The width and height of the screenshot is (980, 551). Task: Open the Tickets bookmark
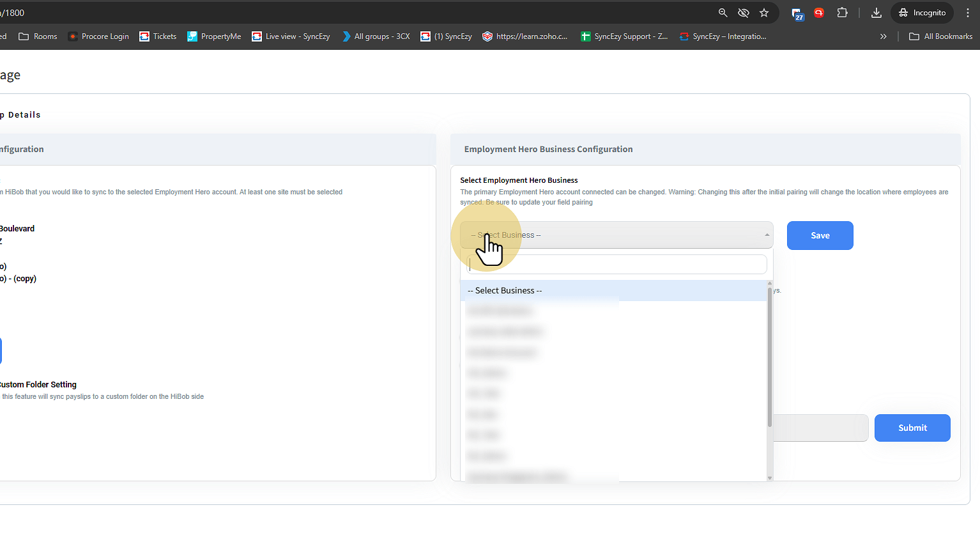tap(158, 36)
